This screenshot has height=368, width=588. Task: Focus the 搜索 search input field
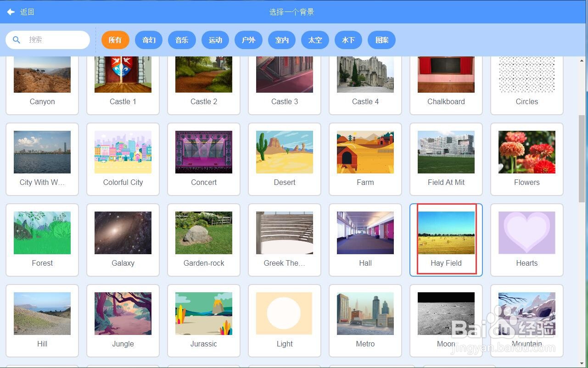click(x=48, y=40)
